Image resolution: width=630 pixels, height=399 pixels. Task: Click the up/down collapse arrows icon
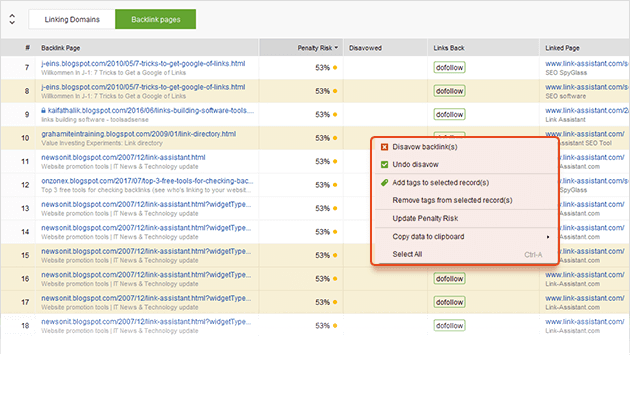pos(12,19)
